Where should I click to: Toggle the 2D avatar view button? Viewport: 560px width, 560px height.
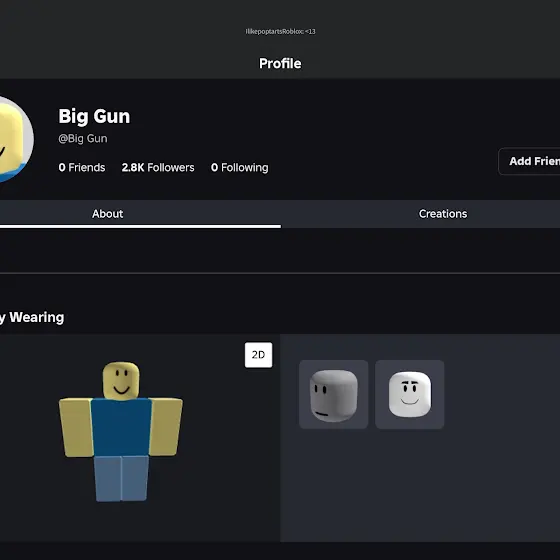click(x=258, y=355)
